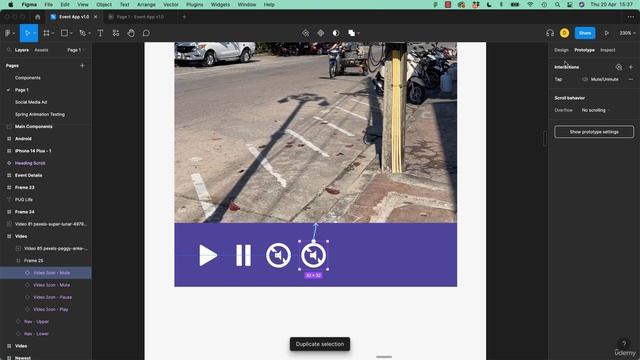Image resolution: width=640 pixels, height=360 pixels.
Task: Click the Boolean union icon
Action: [x=351, y=33]
